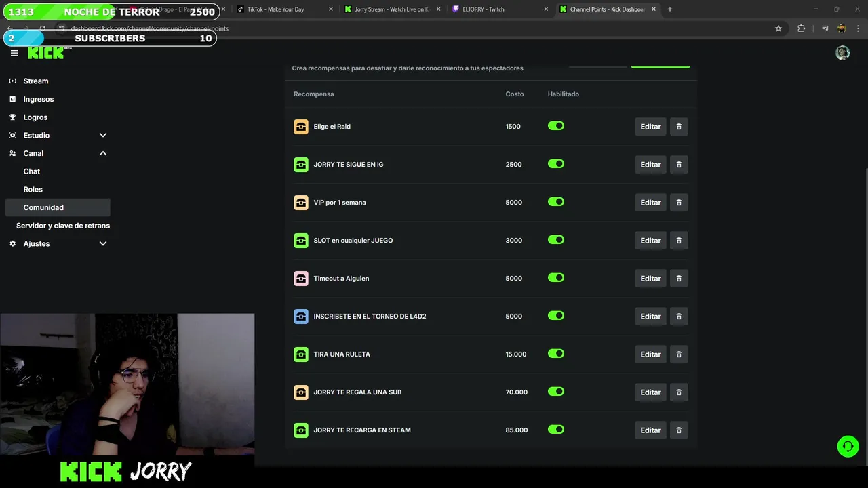Open the user avatar menu in Kick dashboard
This screenshot has height=488, width=868.
coord(843,53)
